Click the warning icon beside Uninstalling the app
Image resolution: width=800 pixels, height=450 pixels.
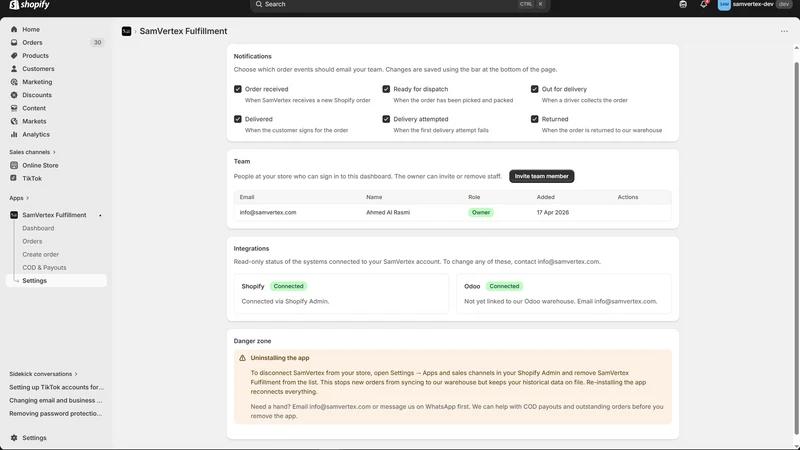242,358
